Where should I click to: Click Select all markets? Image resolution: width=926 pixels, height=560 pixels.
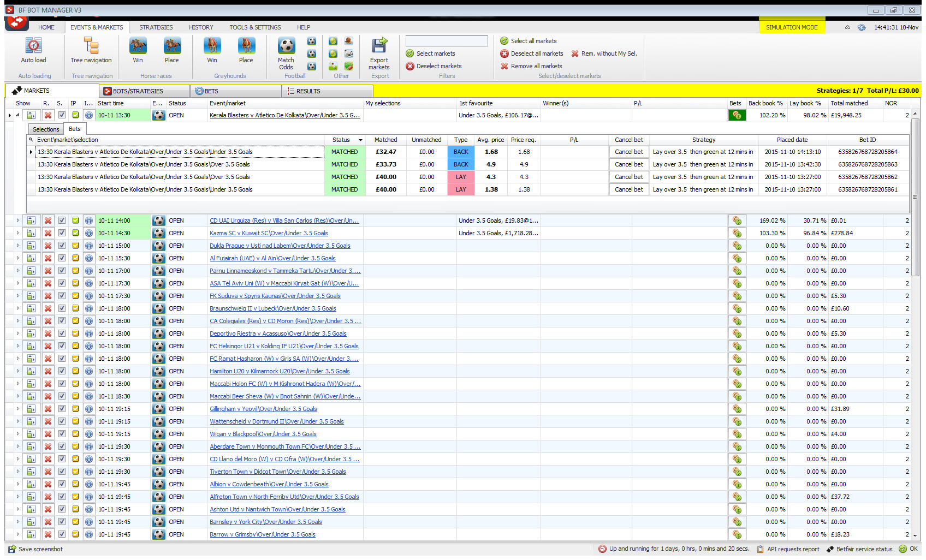tap(529, 41)
